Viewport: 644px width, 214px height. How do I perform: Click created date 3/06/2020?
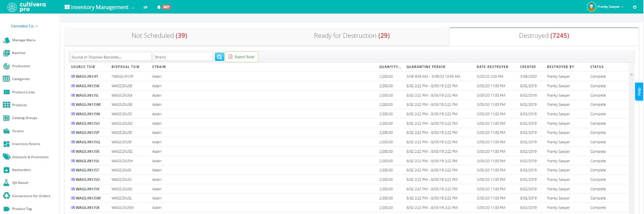[x=528, y=76]
